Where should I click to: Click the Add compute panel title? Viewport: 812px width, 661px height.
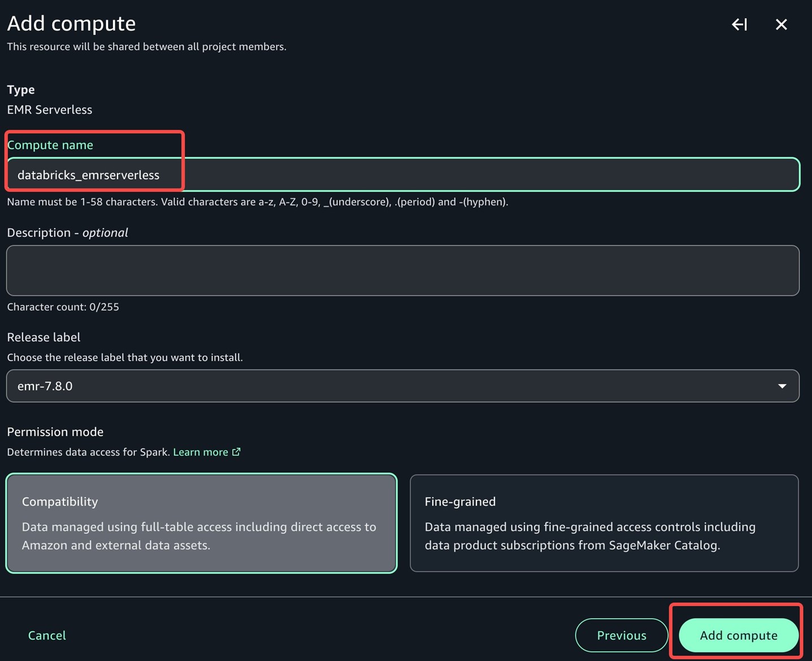coord(71,24)
